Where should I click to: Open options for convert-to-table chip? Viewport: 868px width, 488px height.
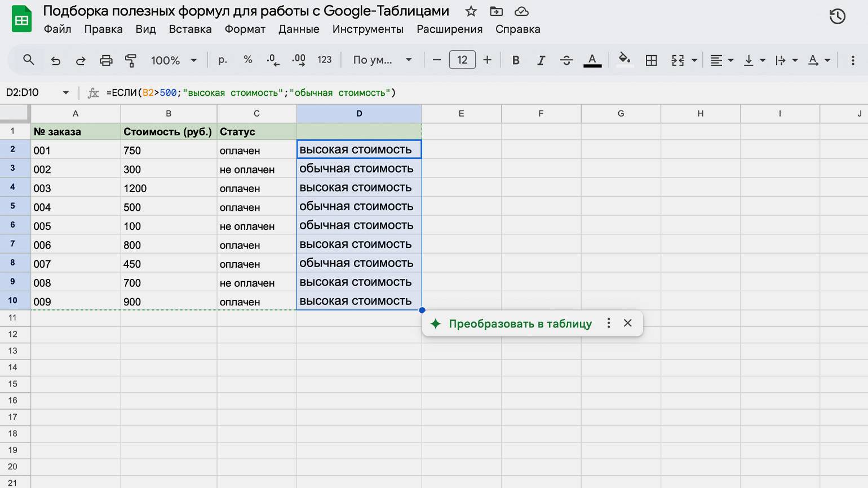(x=608, y=323)
